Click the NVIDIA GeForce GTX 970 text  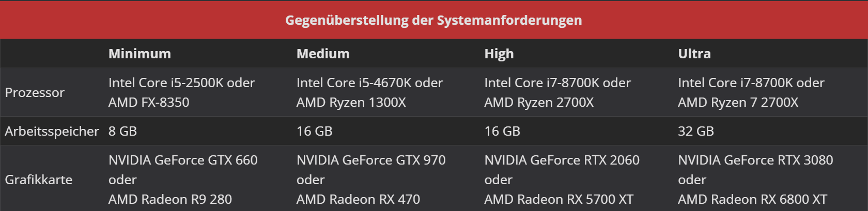pyautogui.click(x=371, y=160)
